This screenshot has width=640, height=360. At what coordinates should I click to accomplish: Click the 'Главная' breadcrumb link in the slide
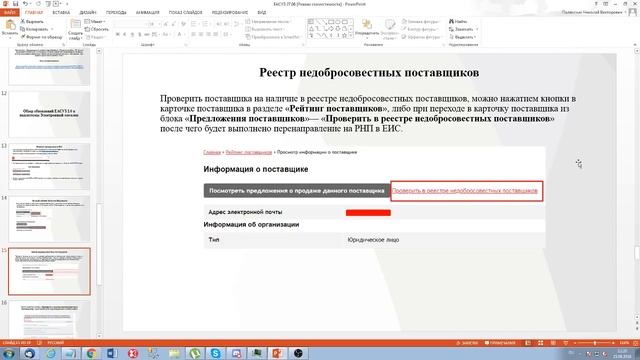point(212,152)
